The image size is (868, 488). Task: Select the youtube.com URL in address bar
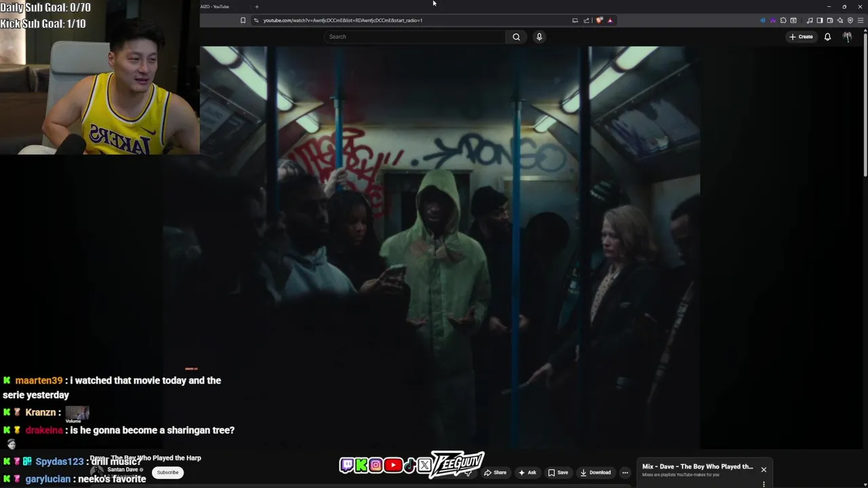[342, 20]
